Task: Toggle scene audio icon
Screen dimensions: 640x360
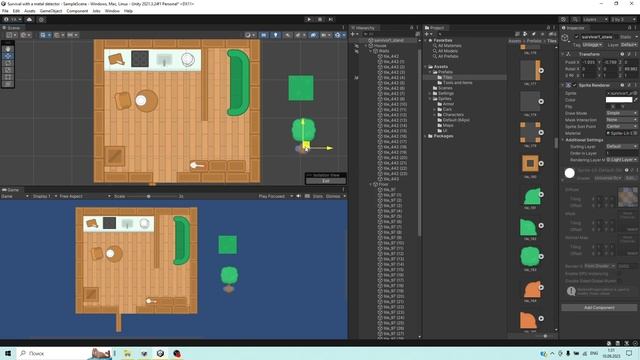Action: point(287,35)
